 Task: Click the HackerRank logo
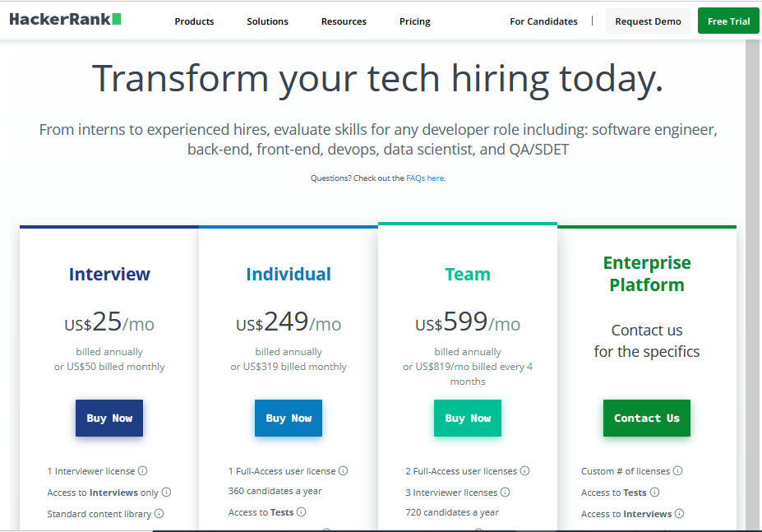point(65,20)
